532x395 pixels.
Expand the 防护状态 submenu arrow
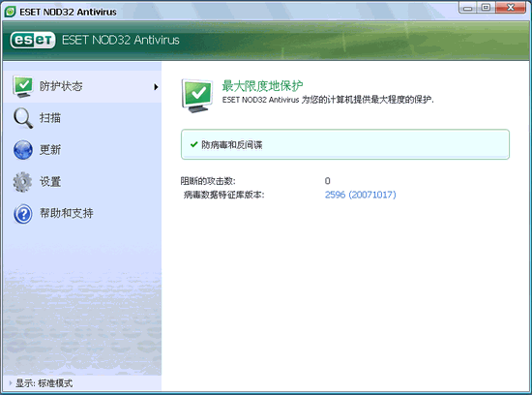click(x=156, y=87)
